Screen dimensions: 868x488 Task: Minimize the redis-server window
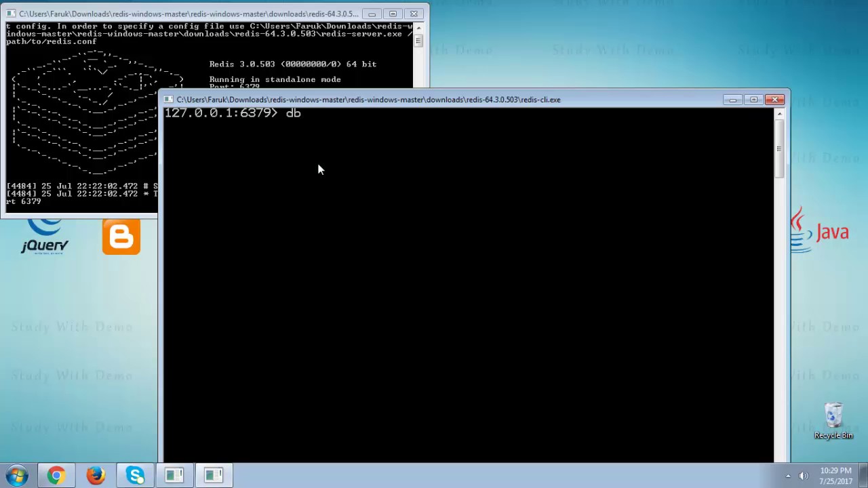tap(372, 14)
